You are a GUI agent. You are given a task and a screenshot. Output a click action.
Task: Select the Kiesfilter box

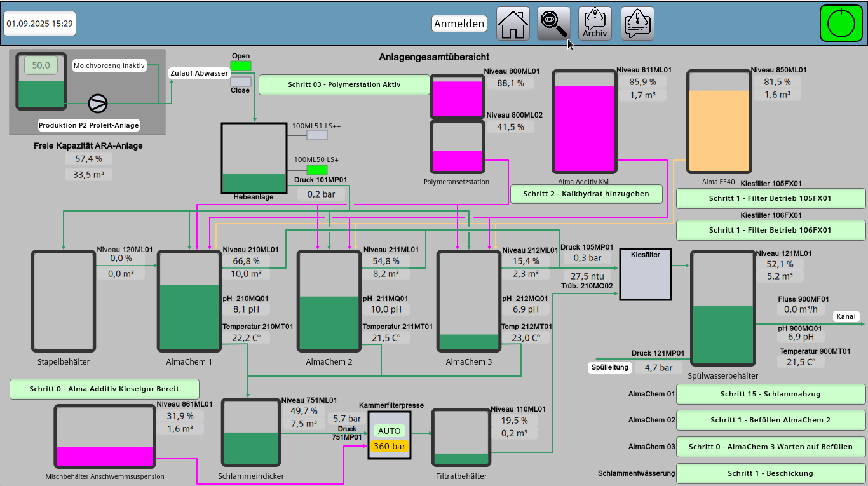pyautogui.click(x=646, y=274)
